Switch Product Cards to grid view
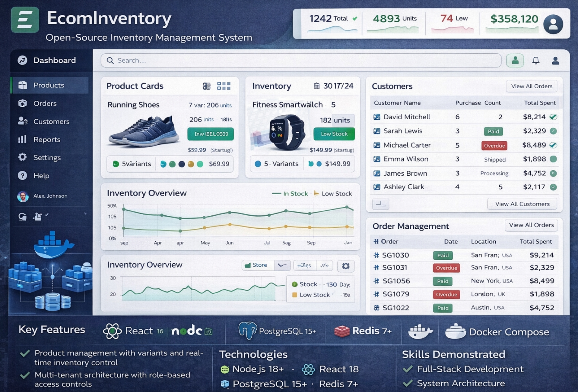The image size is (578, 392). pos(224,86)
